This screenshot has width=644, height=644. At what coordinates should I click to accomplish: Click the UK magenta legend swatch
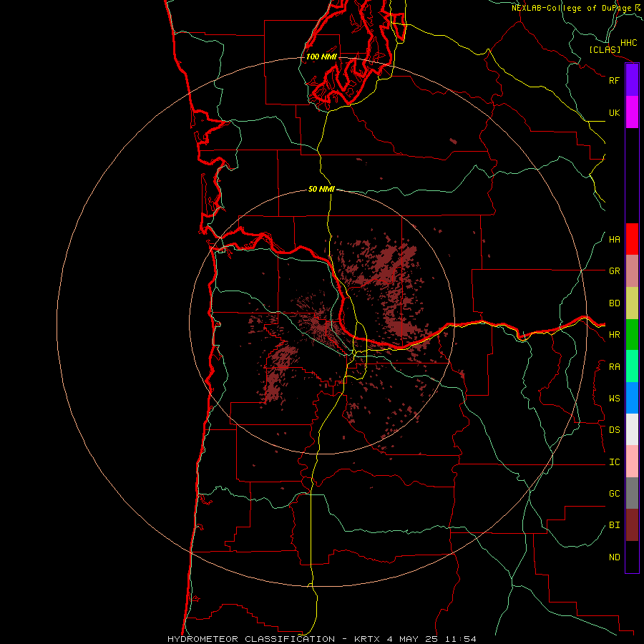632,112
